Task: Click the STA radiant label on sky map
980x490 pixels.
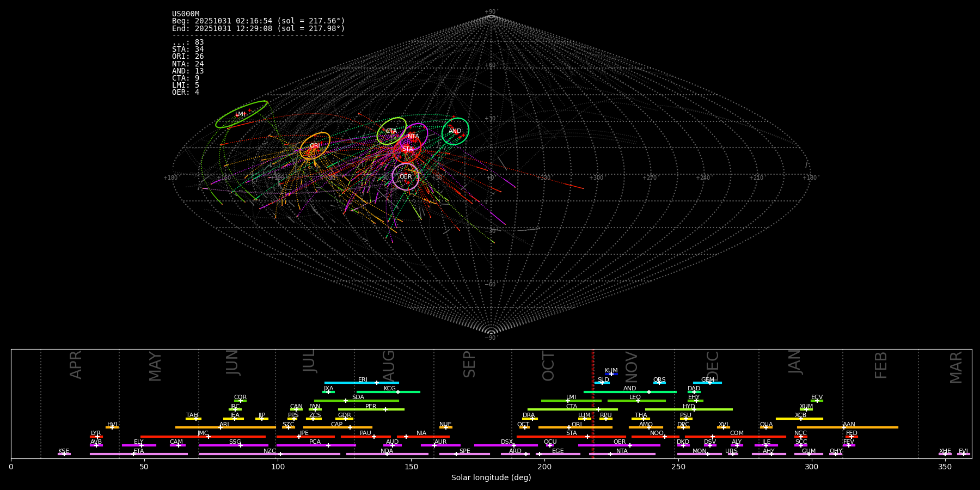Action: point(407,149)
